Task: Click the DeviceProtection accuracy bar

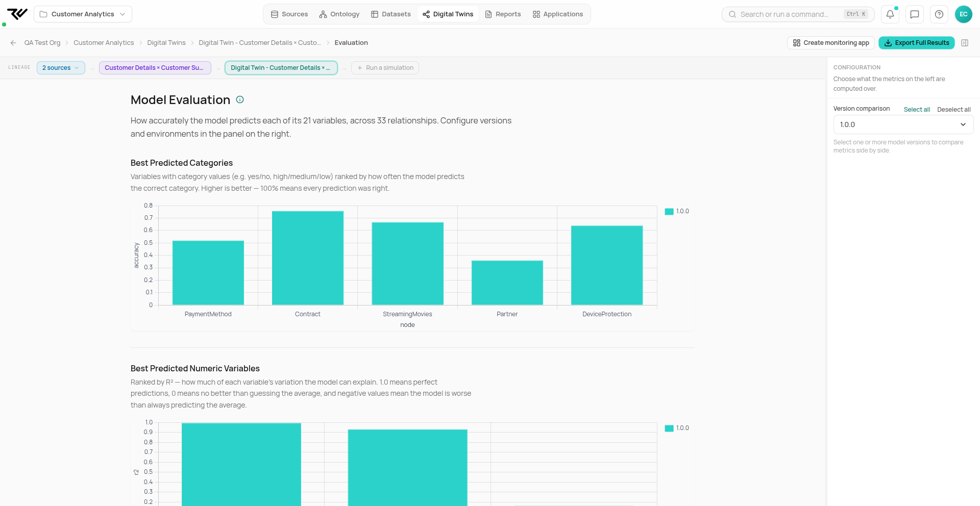Action: click(607, 265)
